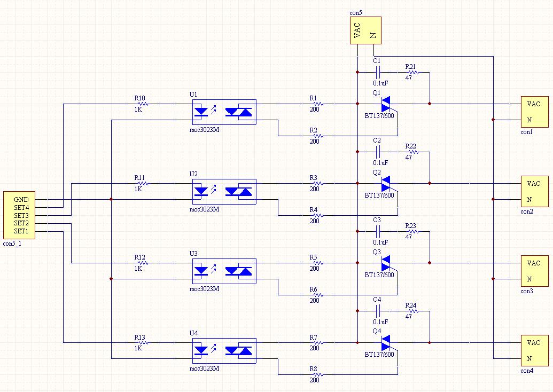Select the con5 power input connector
Viewport: 553px width, 392px height.
pos(365,30)
